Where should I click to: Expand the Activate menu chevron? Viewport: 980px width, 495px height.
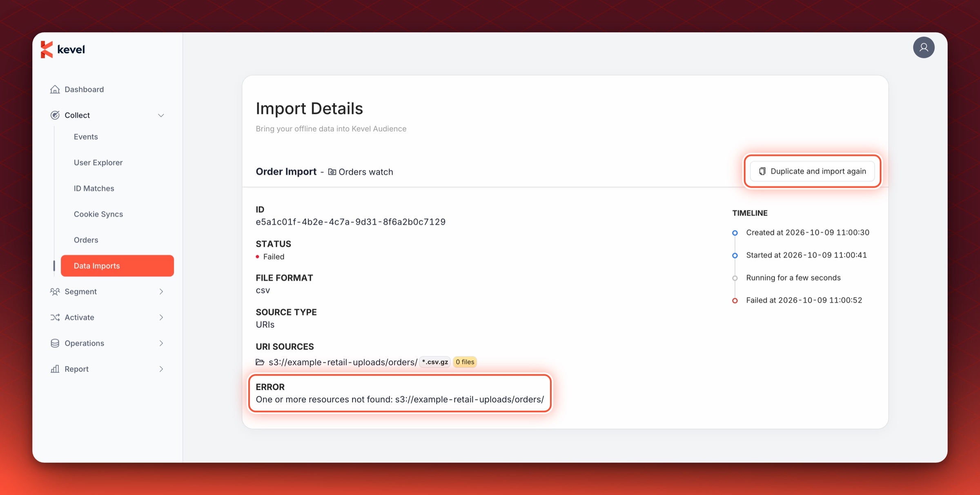(161, 317)
